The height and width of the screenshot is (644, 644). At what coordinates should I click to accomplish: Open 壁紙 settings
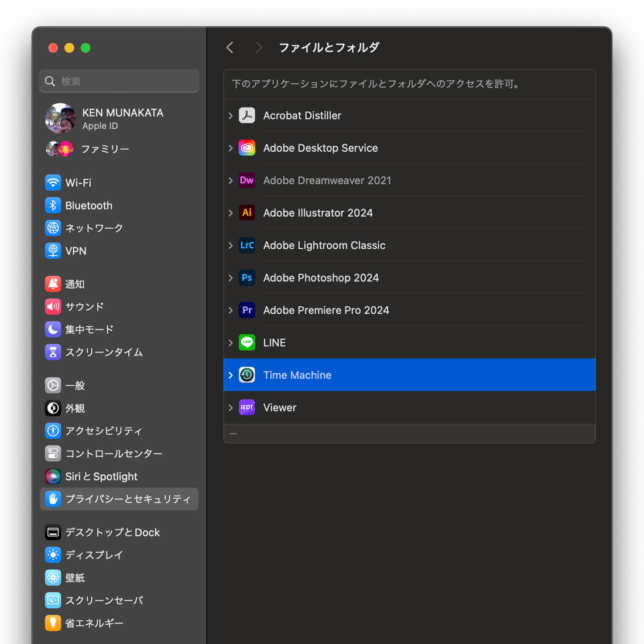click(53, 577)
